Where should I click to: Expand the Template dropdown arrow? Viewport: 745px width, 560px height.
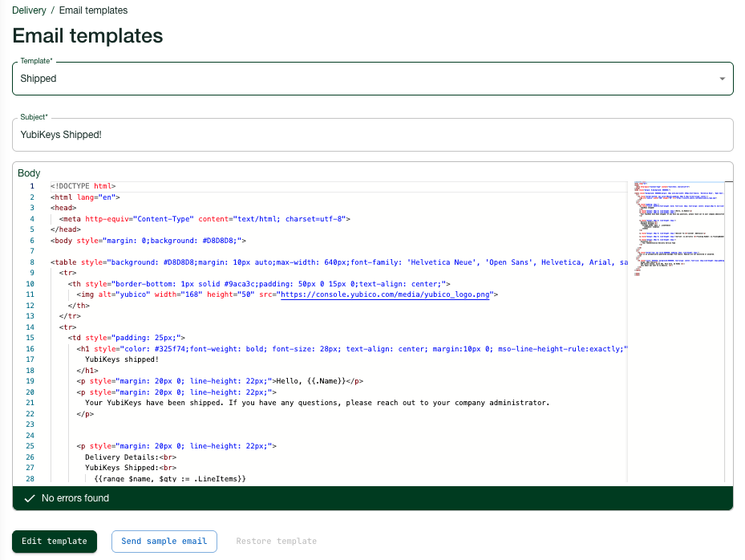(722, 79)
